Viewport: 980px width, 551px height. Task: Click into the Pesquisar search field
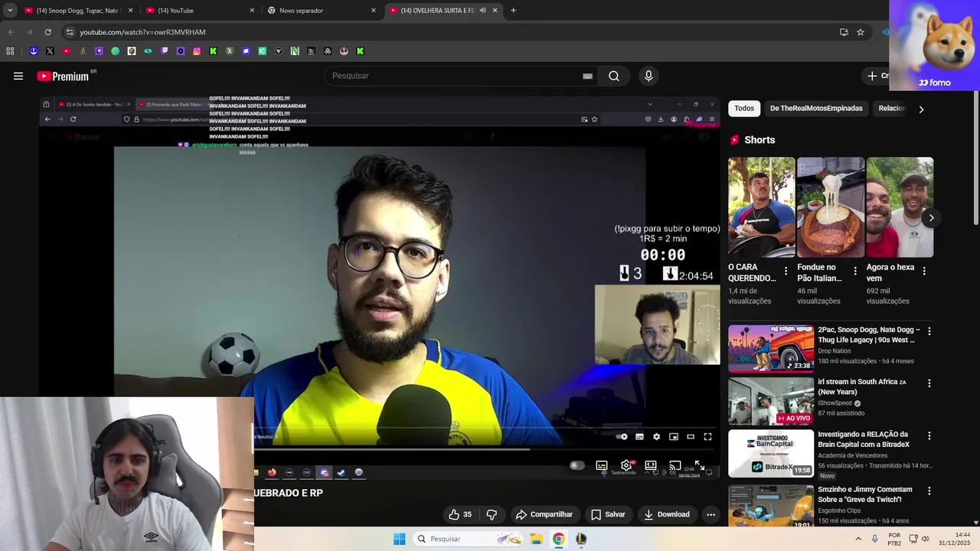(456, 76)
